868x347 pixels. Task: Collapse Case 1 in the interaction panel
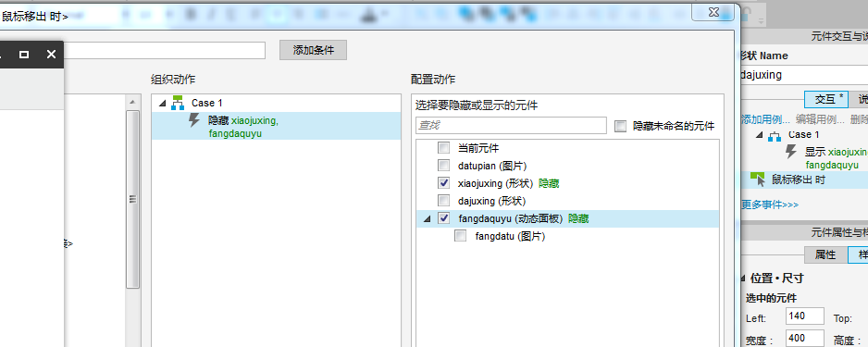[759, 134]
